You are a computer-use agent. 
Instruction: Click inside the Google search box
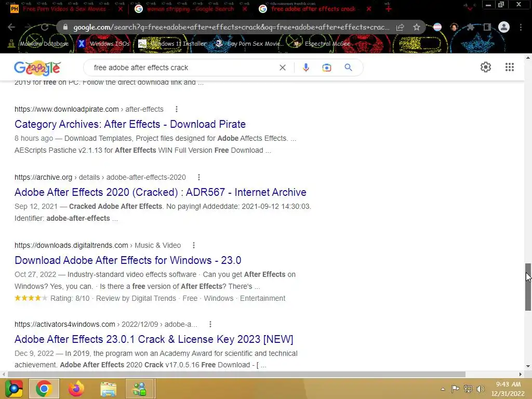(183, 68)
